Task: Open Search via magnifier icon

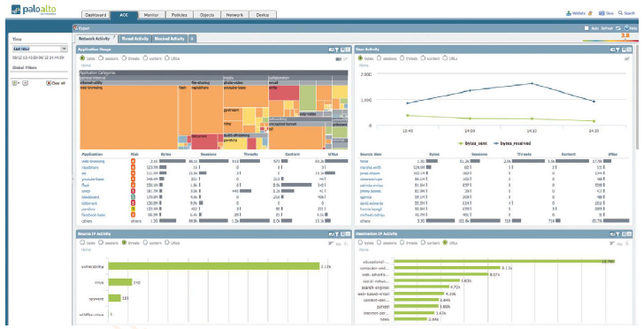Action: click(620, 13)
